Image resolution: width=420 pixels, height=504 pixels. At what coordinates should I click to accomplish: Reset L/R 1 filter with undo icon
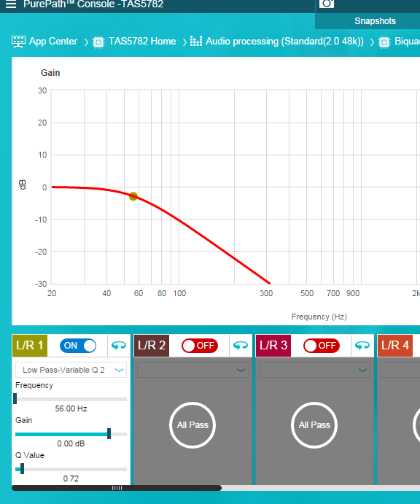pyautogui.click(x=119, y=346)
